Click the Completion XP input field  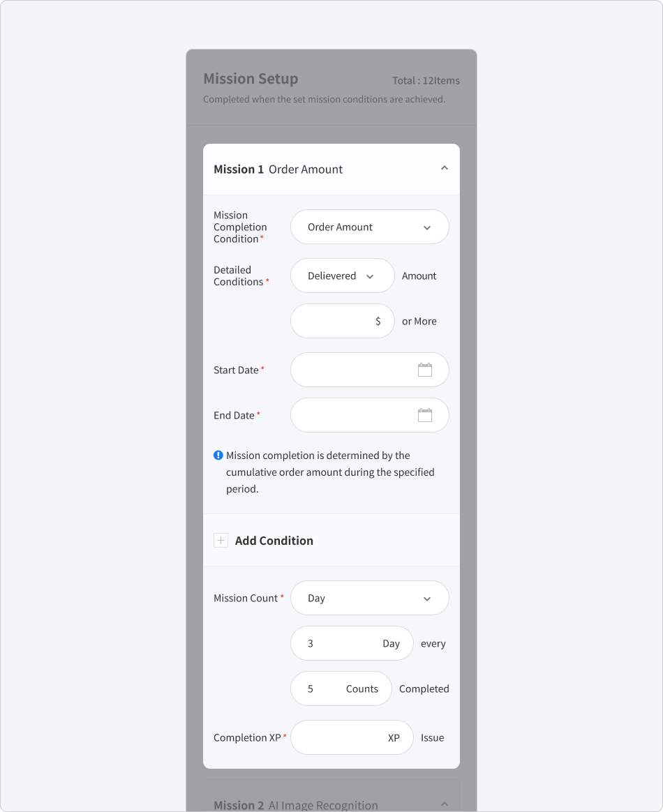click(x=352, y=737)
